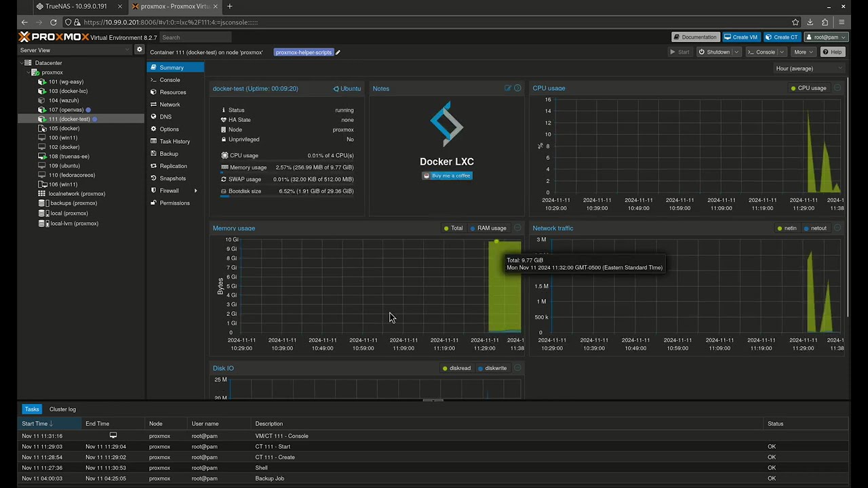This screenshot has height=488, width=868.
Task: Open the Server View dropdown
Action: 75,50
